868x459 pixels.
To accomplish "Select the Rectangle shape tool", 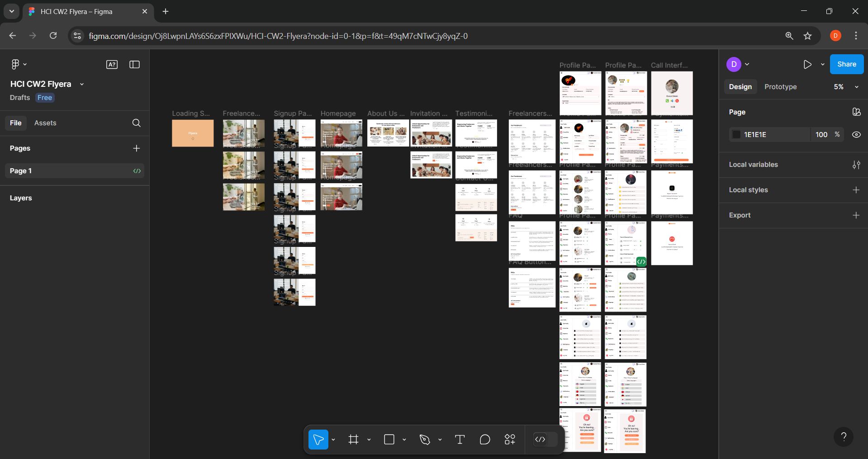I will 389,440.
